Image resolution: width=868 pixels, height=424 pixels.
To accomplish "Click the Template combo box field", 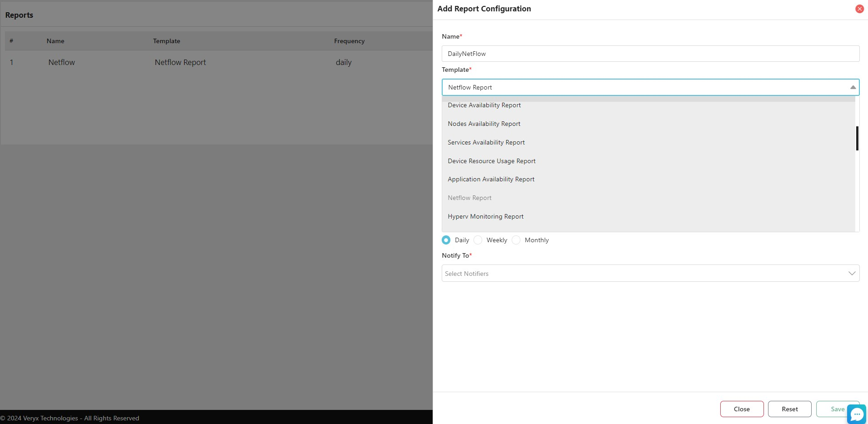I will [645, 87].
